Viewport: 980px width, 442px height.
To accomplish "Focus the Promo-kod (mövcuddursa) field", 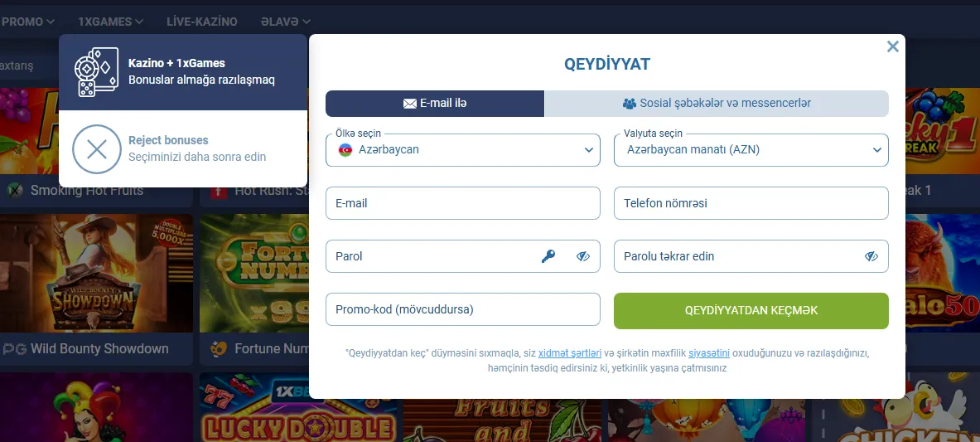I will 462,309.
